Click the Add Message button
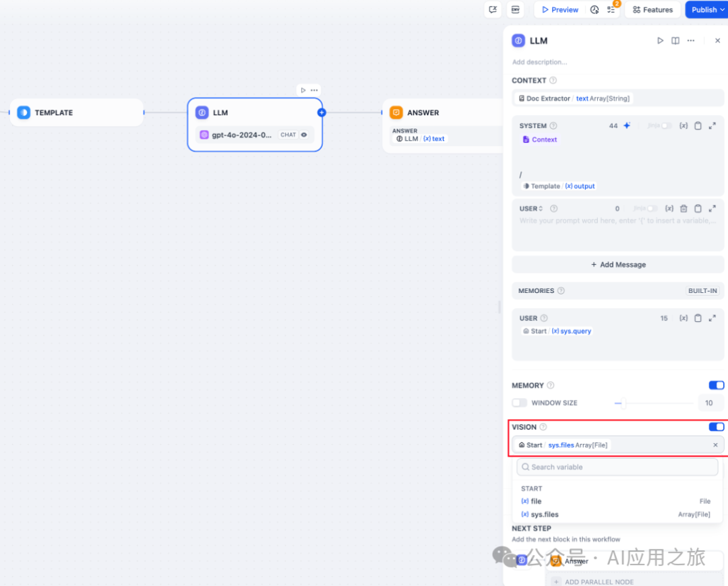728x586 pixels. (617, 265)
